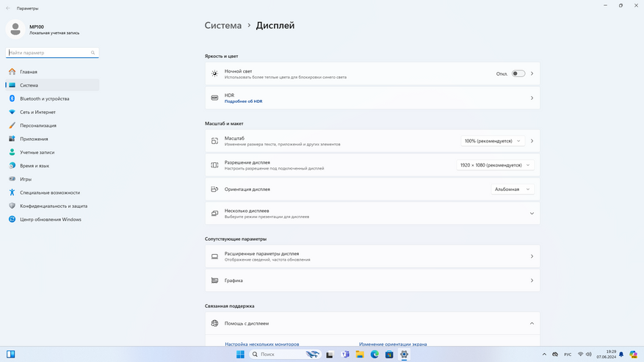Click the HDR details link
644x362 pixels.
[x=243, y=101]
